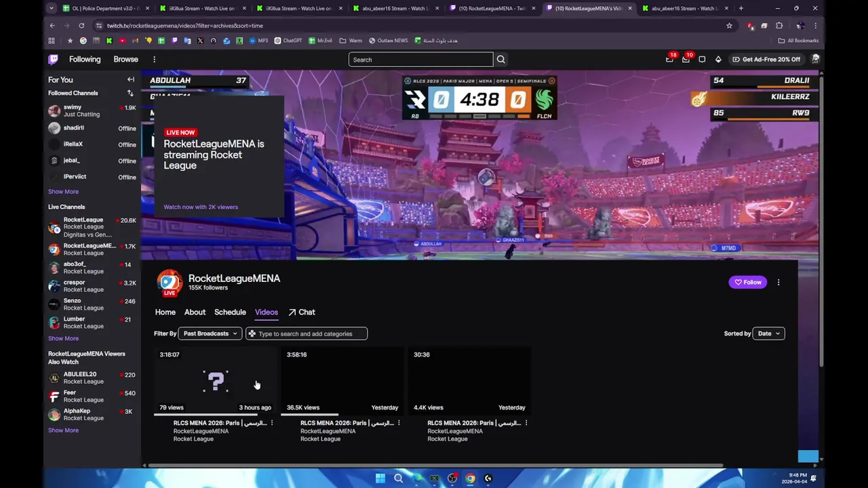Open the Filter By Past Broadcasts dropdown
Image resolution: width=868 pixels, height=488 pixels.
(210, 333)
